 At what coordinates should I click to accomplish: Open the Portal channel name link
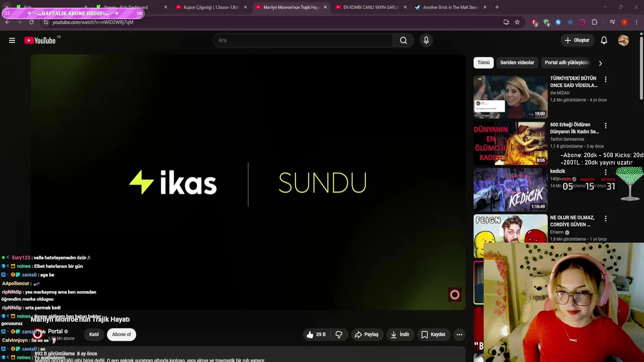point(55,331)
